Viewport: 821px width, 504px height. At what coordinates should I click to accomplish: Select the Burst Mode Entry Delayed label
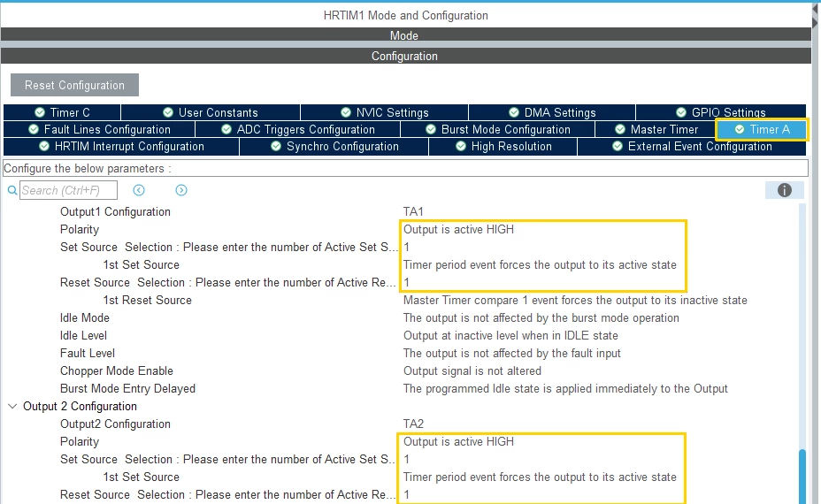127,389
